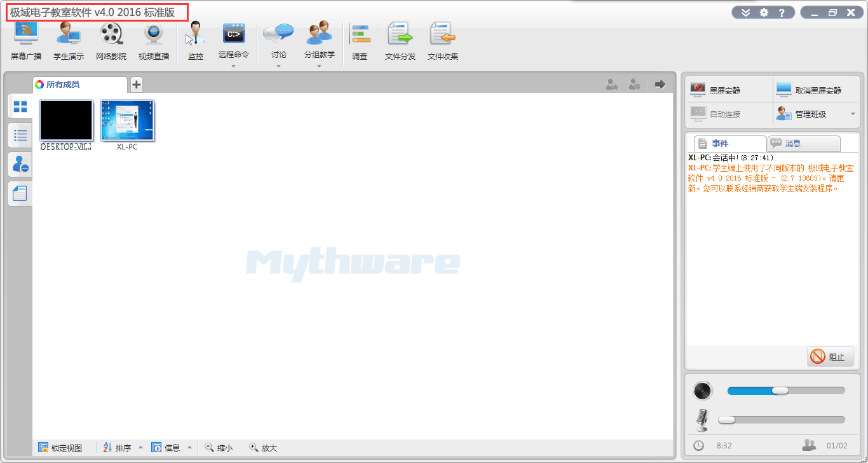The height and width of the screenshot is (463, 868).
Task: Open settings gear in title bar
Action: click(764, 12)
